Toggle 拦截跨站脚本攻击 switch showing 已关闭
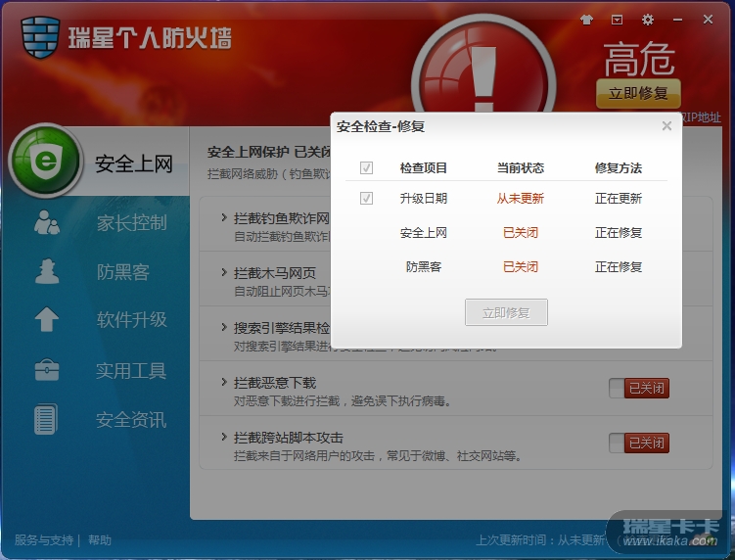The width and height of the screenshot is (735, 560). click(x=639, y=443)
